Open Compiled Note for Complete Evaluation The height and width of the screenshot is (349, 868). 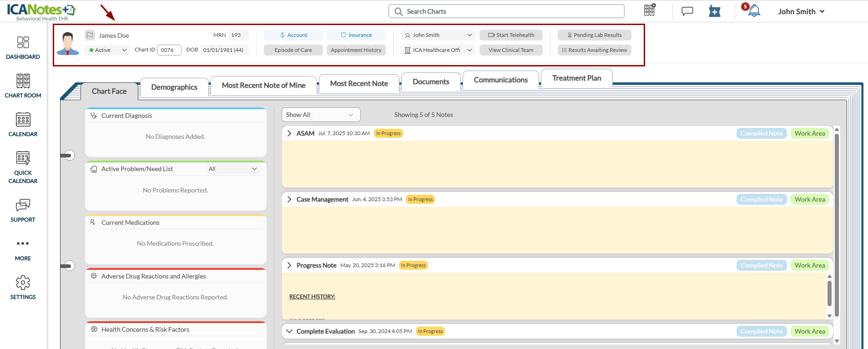[762, 331]
